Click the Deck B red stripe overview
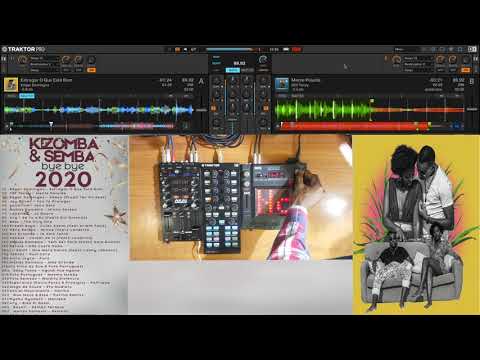 click(355, 126)
